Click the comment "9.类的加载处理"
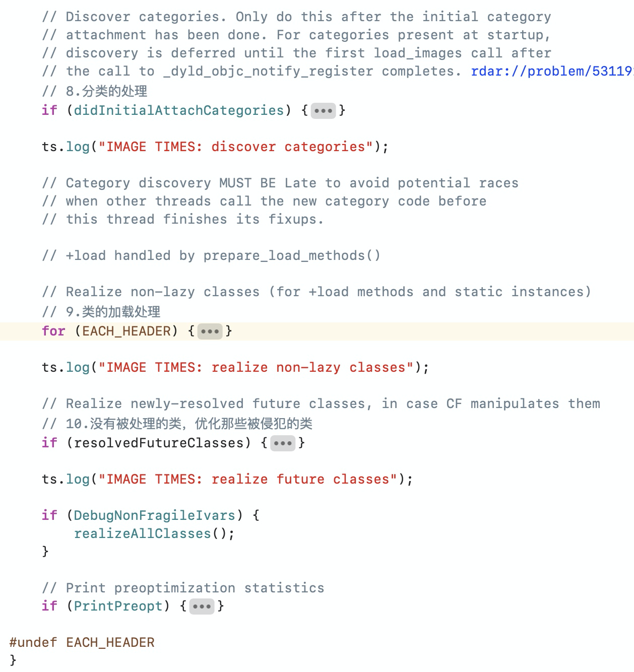 [101, 312]
